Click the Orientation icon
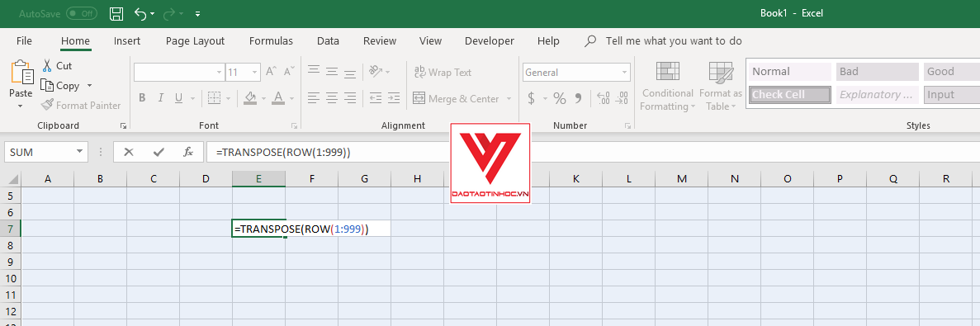 tap(376, 72)
